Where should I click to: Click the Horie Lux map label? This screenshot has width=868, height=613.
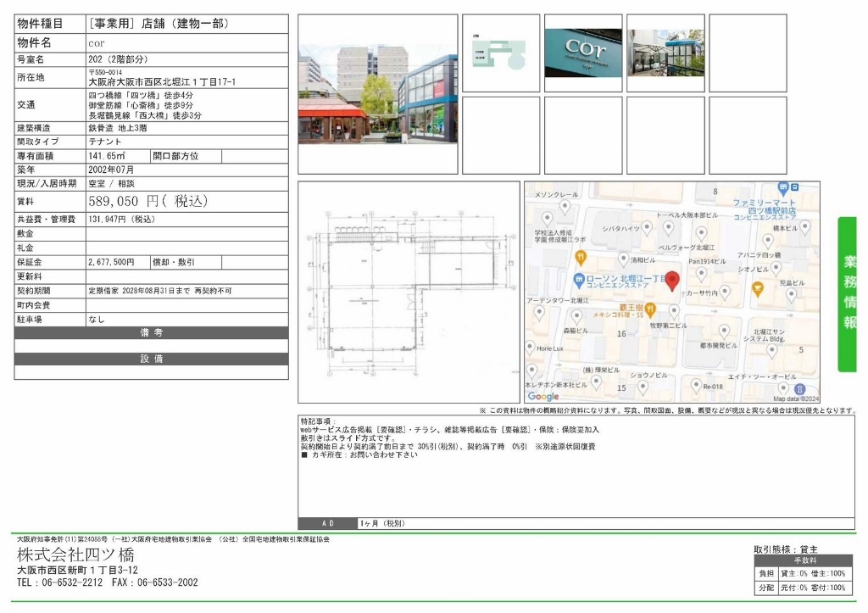pos(549,348)
